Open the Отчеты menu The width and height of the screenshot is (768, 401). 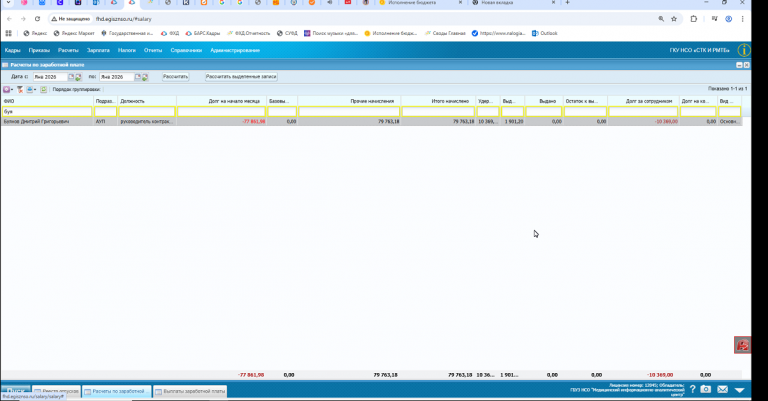[x=153, y=50]
